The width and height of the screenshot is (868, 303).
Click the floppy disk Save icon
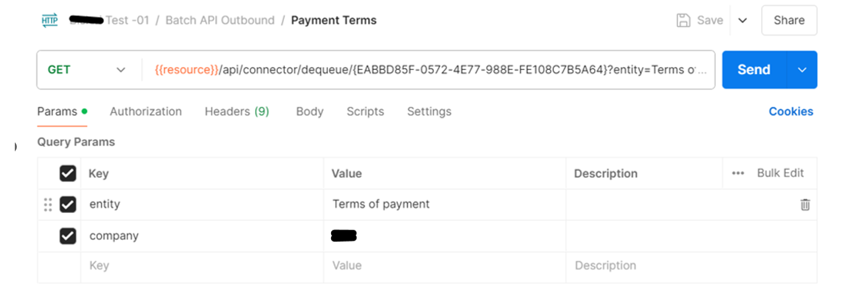pyautogui.click(x=684, y=20)
